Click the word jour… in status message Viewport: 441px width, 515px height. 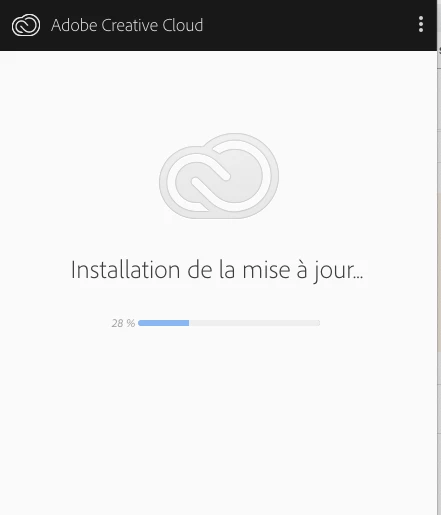pyautogui.click(x=338, y=271)
